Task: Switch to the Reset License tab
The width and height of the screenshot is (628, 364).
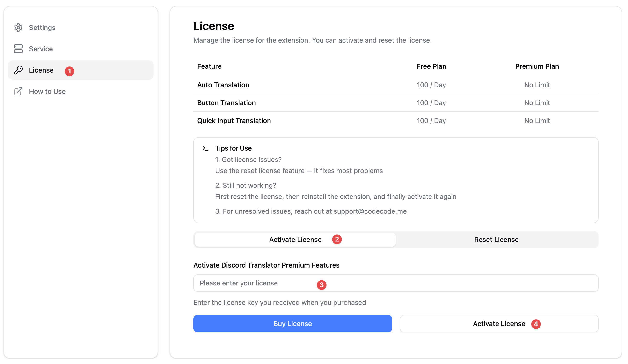Action: (x=496, y=240)
